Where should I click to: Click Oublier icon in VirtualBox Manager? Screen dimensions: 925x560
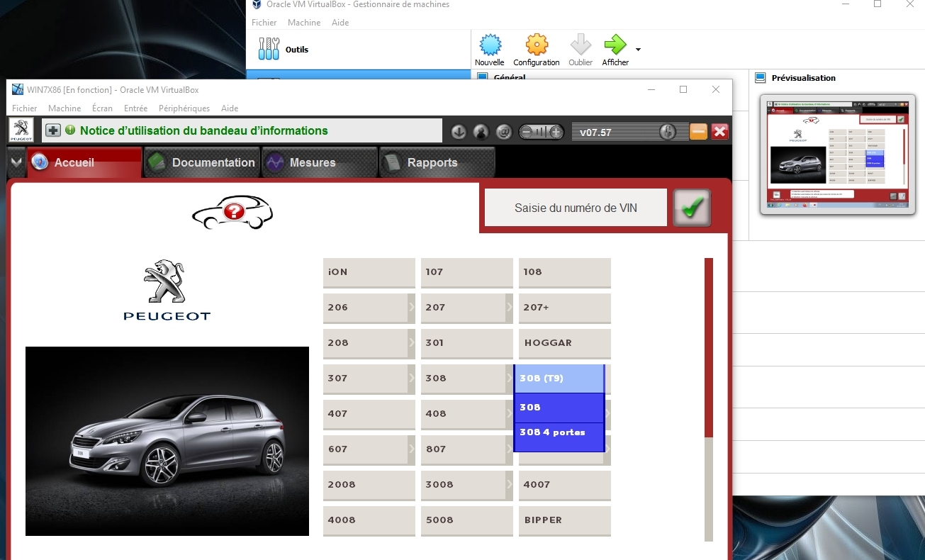click(x=581, y=45)
